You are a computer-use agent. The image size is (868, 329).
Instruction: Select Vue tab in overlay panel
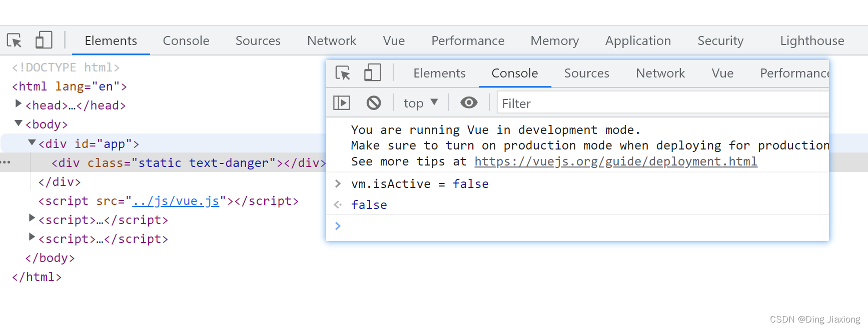point(722,73)
